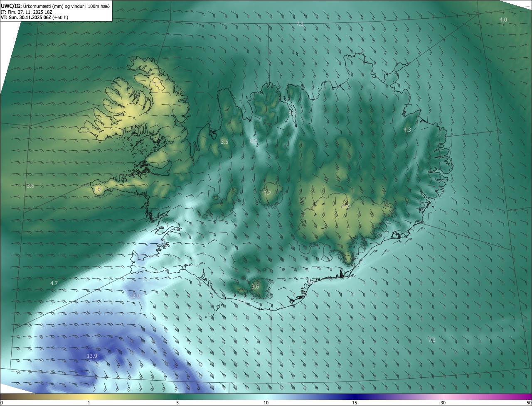Click the 4.3 value label in east Iceland
532x406 pixels.
tap(407, 130)
